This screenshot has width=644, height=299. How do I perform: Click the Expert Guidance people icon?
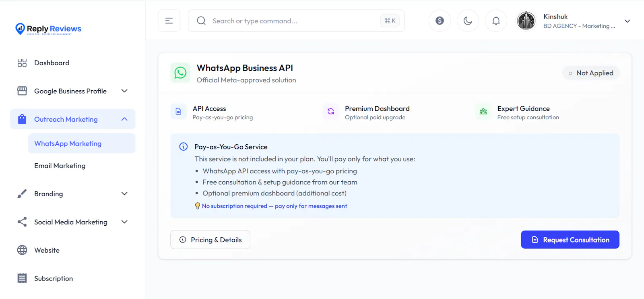[x=483, y=112]
